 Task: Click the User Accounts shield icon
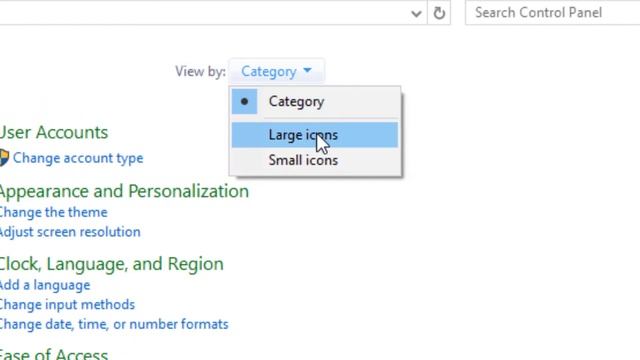[x=4, y=158]
